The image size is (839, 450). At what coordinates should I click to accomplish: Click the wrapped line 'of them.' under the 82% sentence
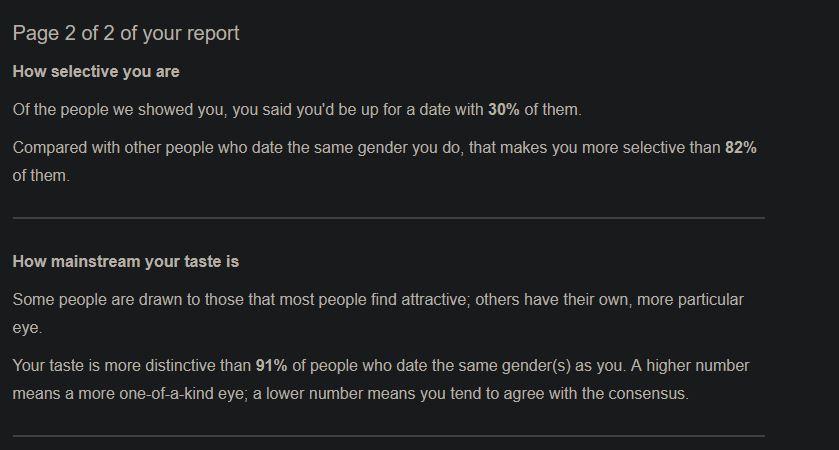[x=41, y=176]
